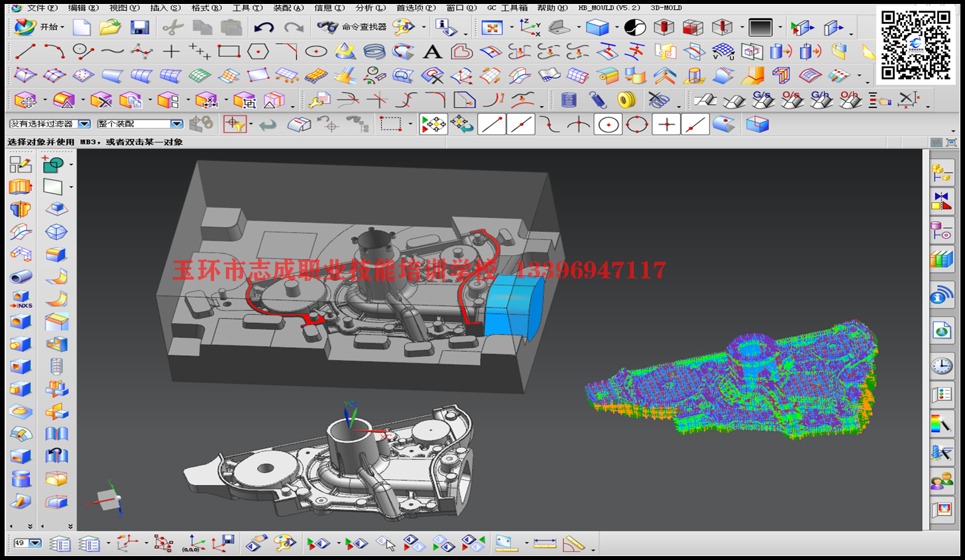Screen dimensions: 965x560
Task: Open the 编辑(E) menu
Action: pos(83,8)
